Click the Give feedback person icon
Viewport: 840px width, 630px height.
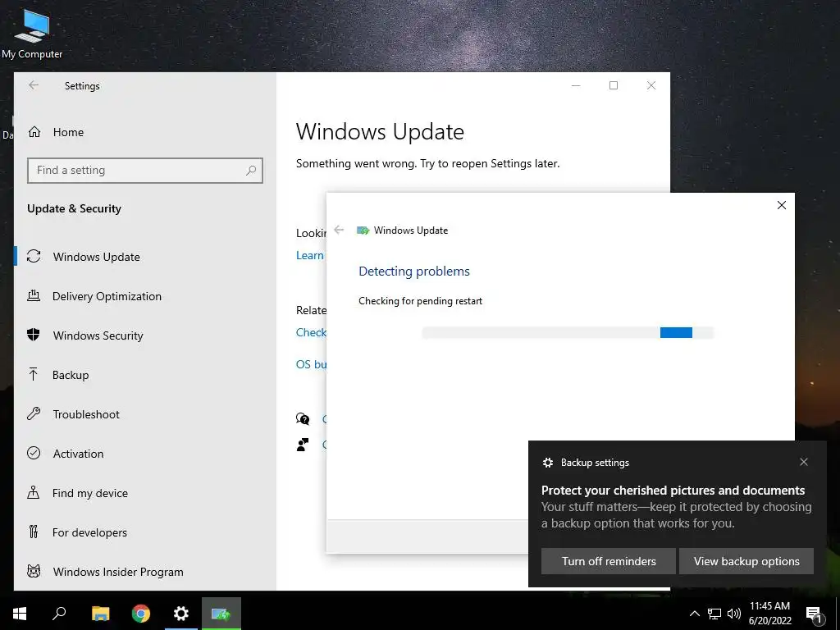(303, 445)
